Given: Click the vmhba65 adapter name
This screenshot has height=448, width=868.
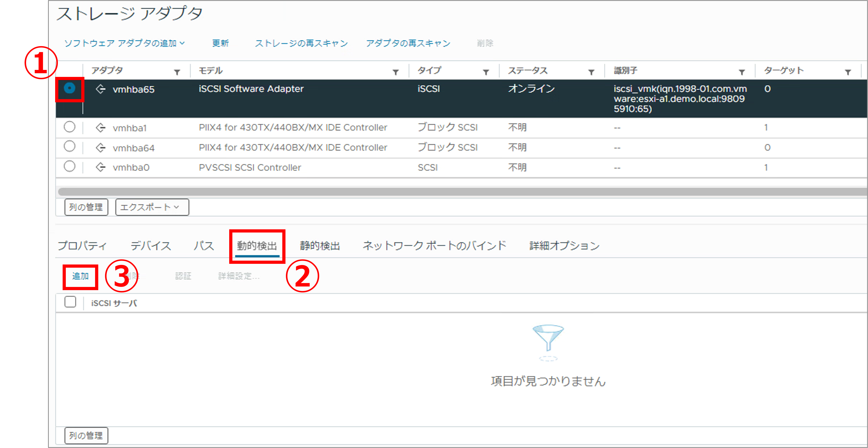Looking at the screenshot, I should [x=133, y=89].
